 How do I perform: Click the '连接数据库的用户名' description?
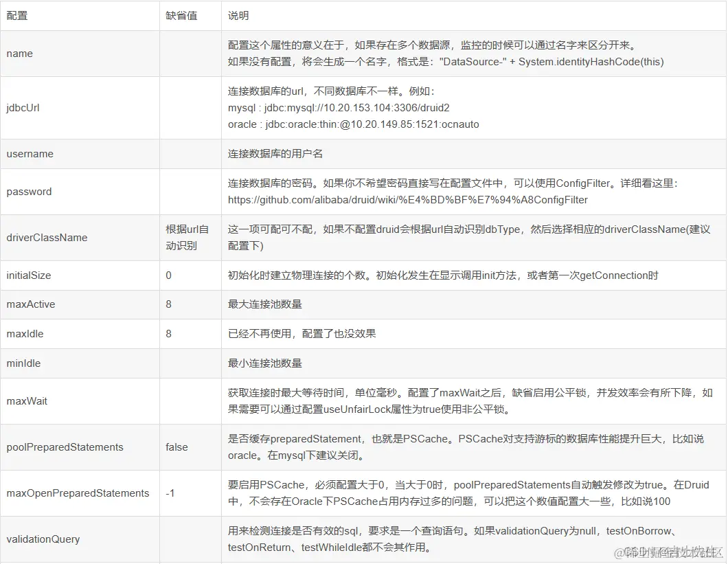pyautogui.click(x=275, y=154)
